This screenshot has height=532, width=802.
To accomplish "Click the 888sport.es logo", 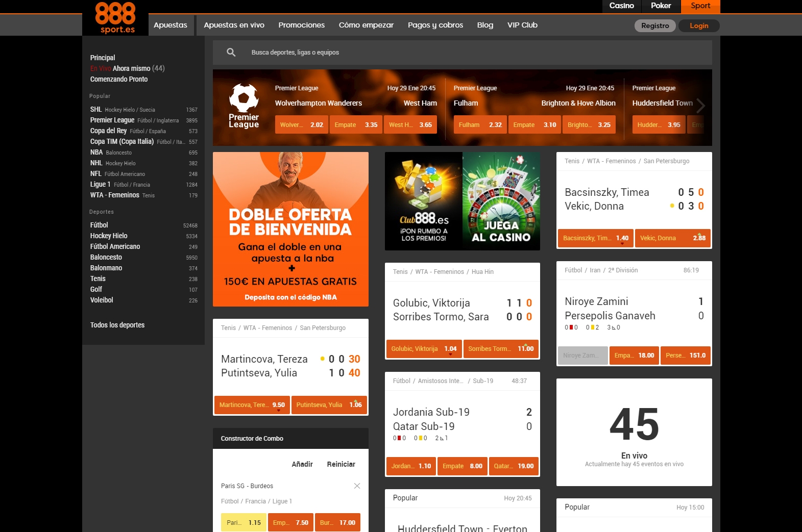I will pos(115,18).
